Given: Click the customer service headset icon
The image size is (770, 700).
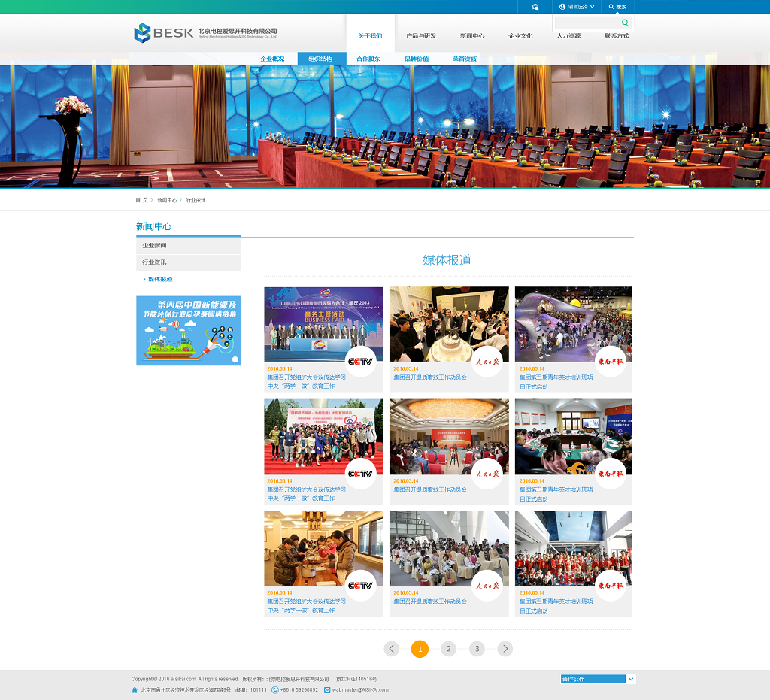Looking at the screenshot, I should pos(535,7).
